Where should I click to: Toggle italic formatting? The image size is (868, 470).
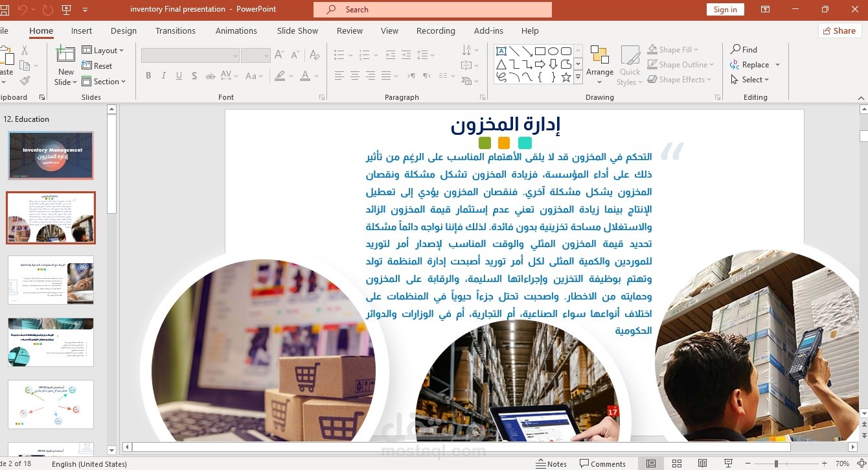163,75
